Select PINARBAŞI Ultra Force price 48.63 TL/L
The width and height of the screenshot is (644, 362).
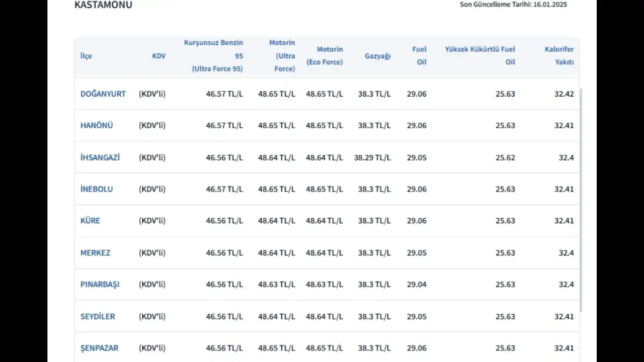click(277, 285)
